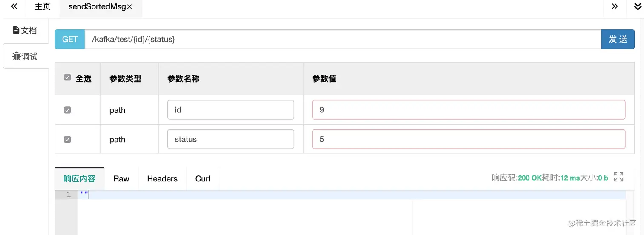
Task: Uncheck the status parameter row checkbox
Action: 67,139
